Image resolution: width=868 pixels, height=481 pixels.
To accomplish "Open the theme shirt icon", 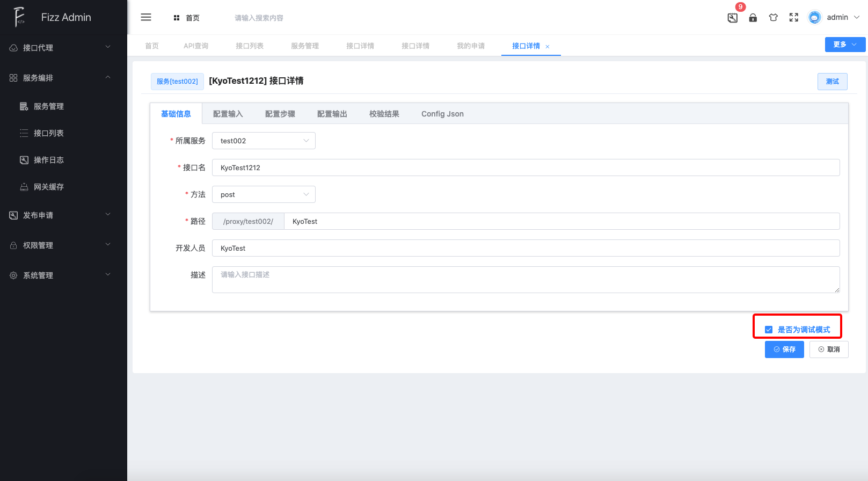I will 774,18.
